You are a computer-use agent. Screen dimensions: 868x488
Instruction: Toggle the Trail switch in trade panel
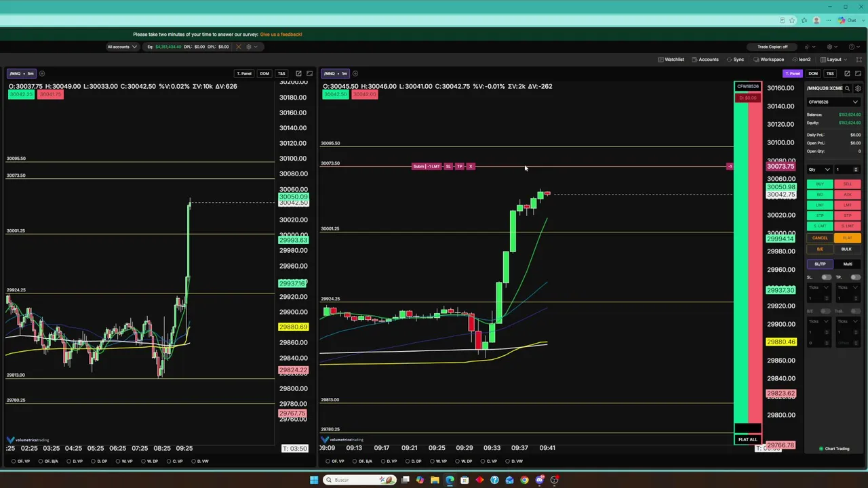click(855, 311)
